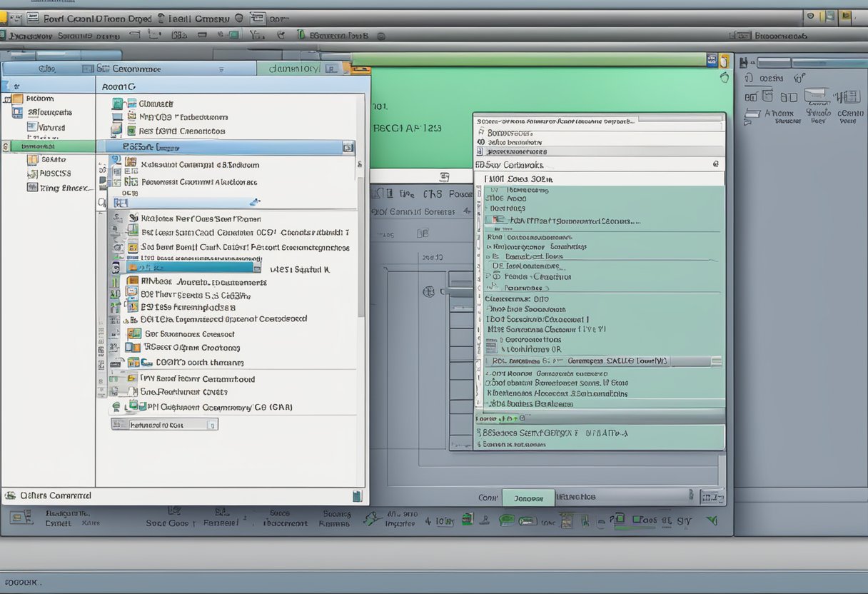Select the 'Gjas' tab at the top left
Screen dimensions: 868x594
coord(47,69)
